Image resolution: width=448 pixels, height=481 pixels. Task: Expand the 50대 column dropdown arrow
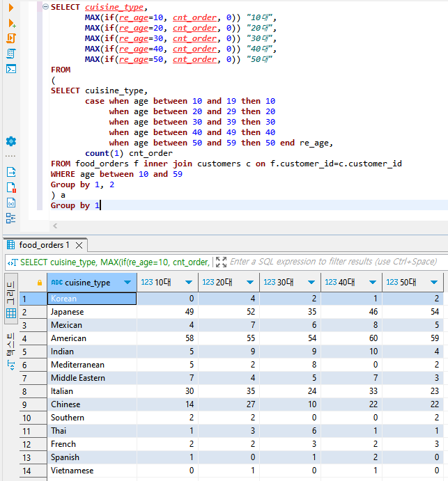(x=433, y=283)
